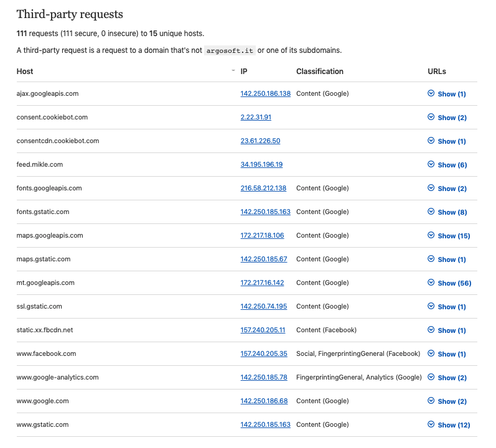Select host text fonts.googleapis.com
The height and width of the screenshot is (448, 496).
[x=49, y=188]
